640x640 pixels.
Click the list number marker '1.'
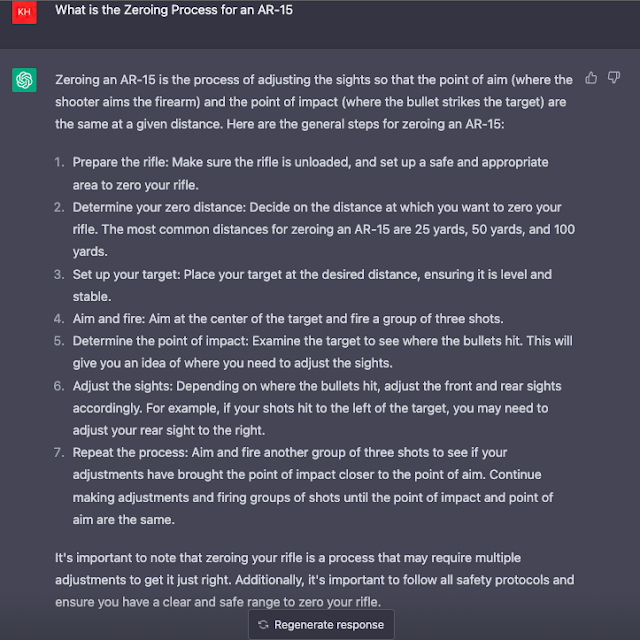point(60,162)
